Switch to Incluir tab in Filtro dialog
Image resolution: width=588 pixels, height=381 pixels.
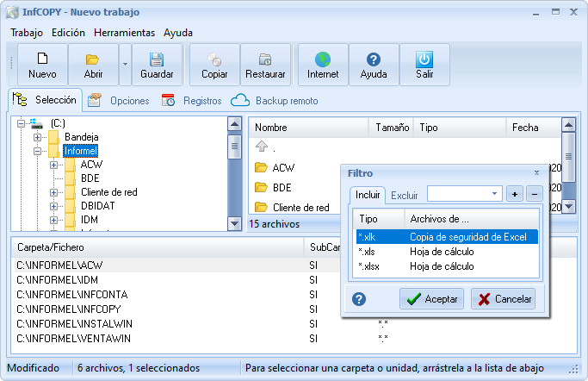click(368, 195)
